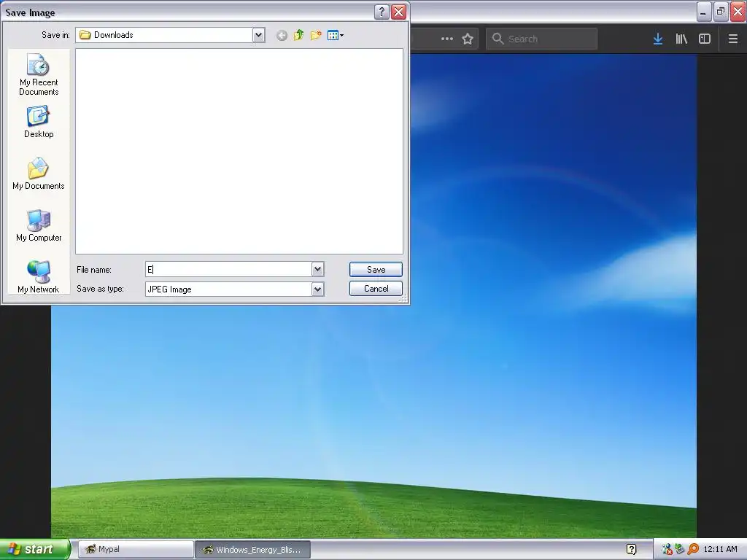Image resolution: width=747 pixels, height=560 pixels.
Task: Toggle the browser sidebar icon
Action: tap(705, 39)
